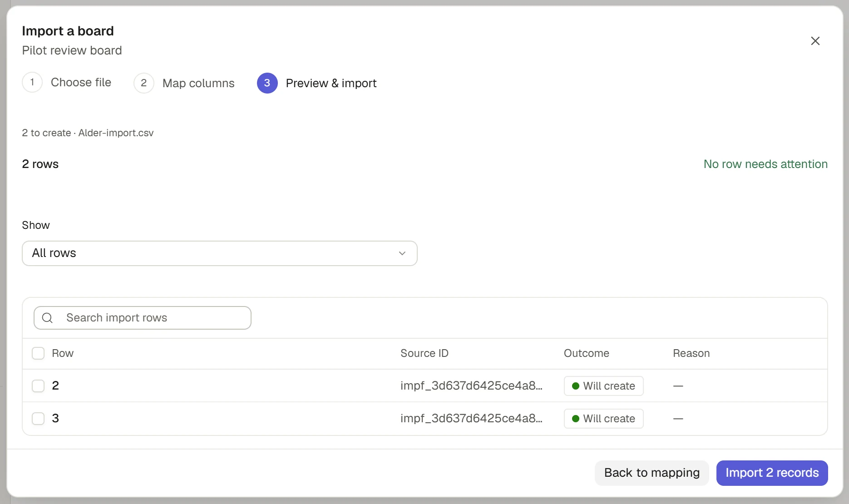The height and width of the screenshot is (504, 849).
Task: Click the Outcome column header
Action: pos(587,353)
